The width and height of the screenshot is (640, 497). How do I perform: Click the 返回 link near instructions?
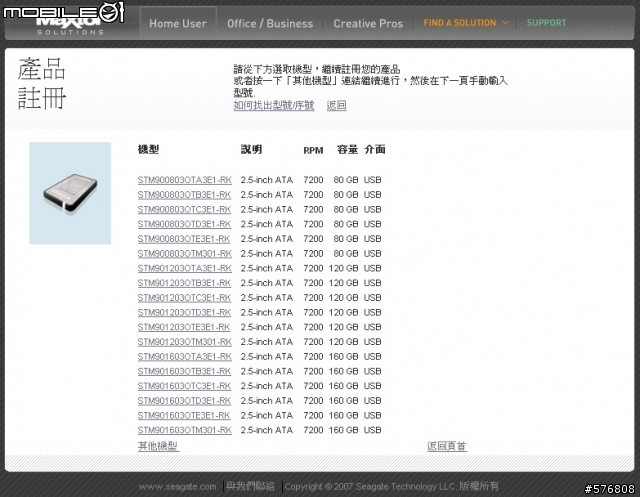pyautogui.click(x=336, y=106)
